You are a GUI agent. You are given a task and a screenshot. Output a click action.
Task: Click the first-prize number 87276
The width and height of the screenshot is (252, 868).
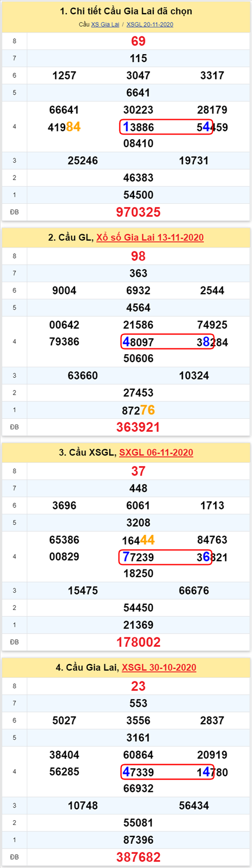138,410
